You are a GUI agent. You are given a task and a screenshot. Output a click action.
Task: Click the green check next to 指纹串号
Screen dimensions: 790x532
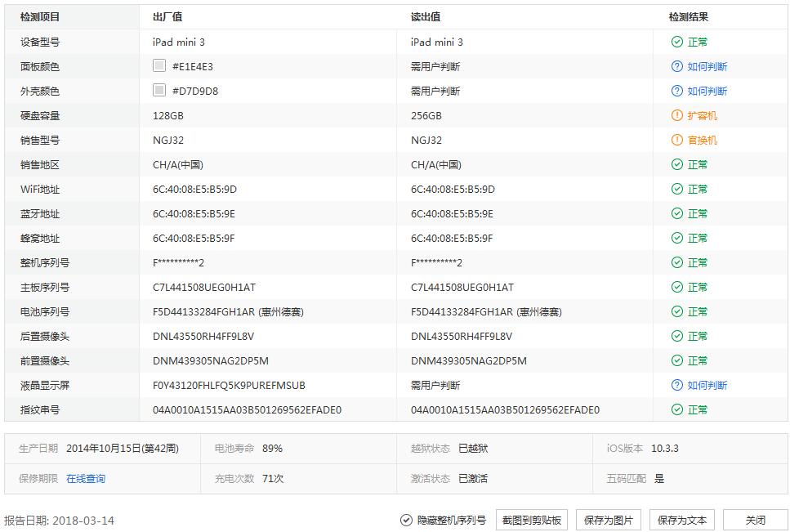click(x=676, y=409)
